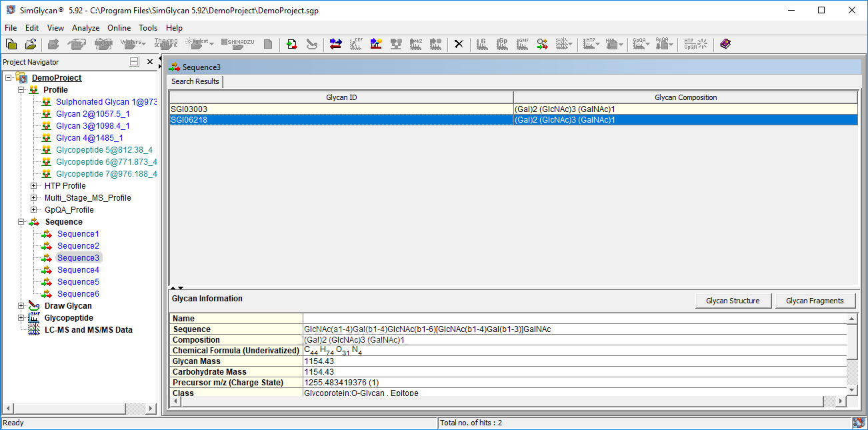This screenshot has height=430, width=868.
Task: Open the first HTP spectrum dropdown
Action: click(597, 45)
